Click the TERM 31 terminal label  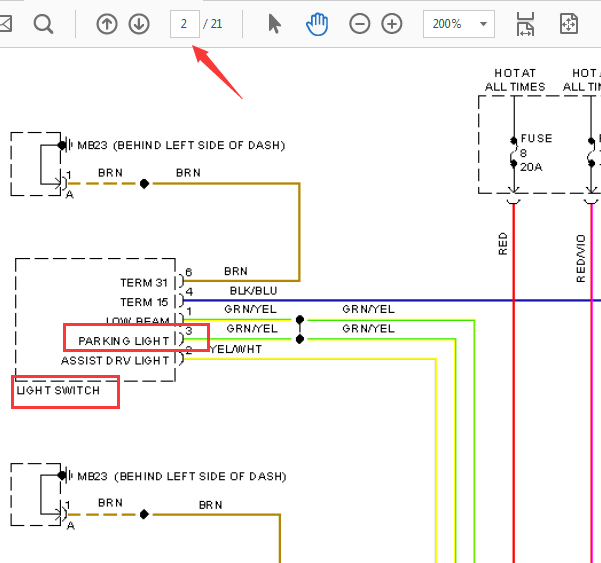click(x=144, y=283)
